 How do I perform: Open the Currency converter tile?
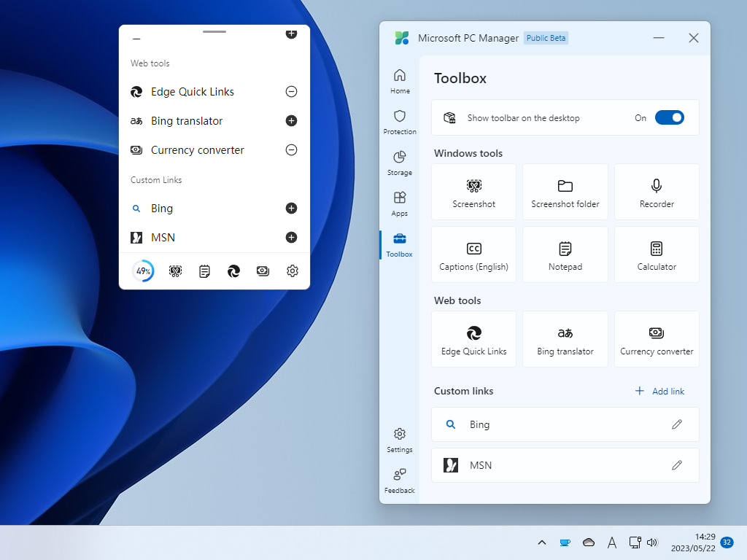pyautogui.click(x=657, y=339)
